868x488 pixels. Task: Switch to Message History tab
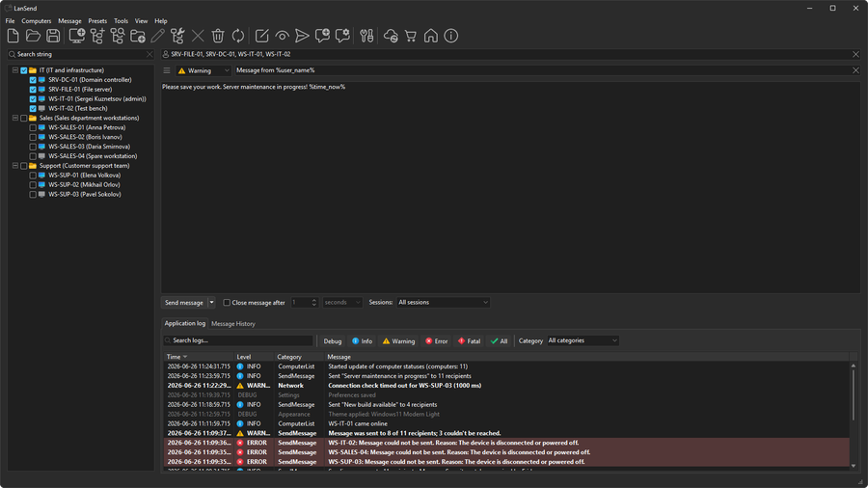233,324
